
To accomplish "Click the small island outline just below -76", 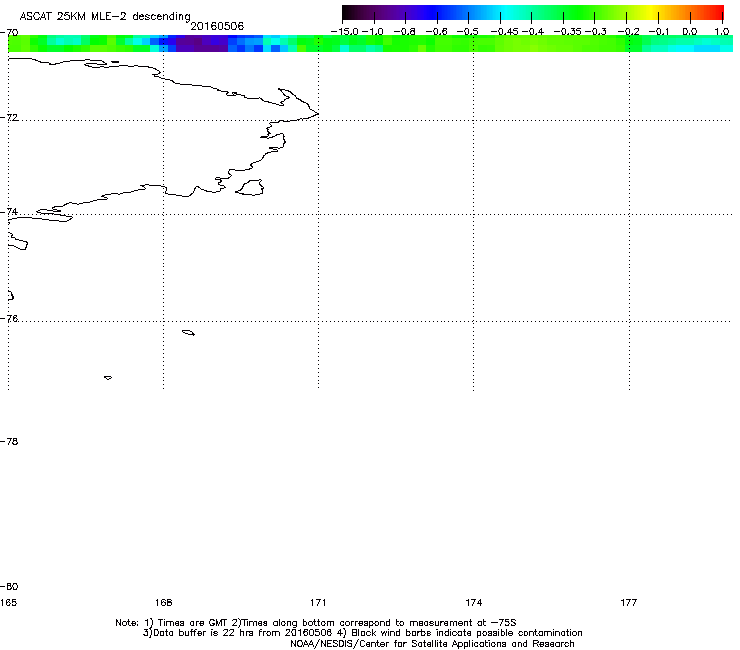I will 188,333.
